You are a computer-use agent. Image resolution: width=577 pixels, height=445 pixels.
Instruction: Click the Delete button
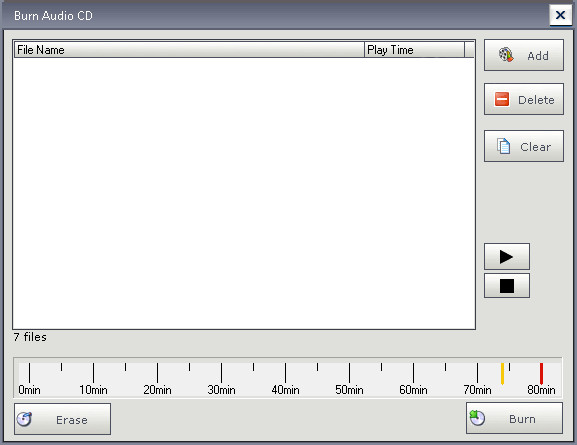point(524,99)
